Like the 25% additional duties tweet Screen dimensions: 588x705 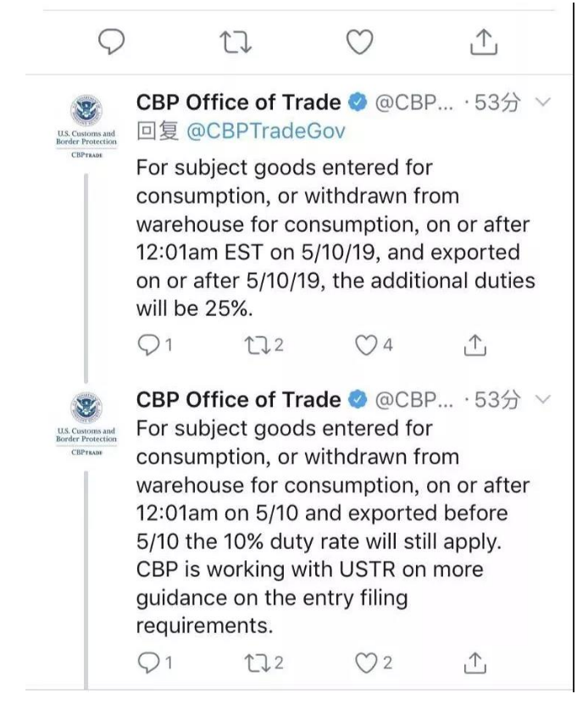(365, 346)
